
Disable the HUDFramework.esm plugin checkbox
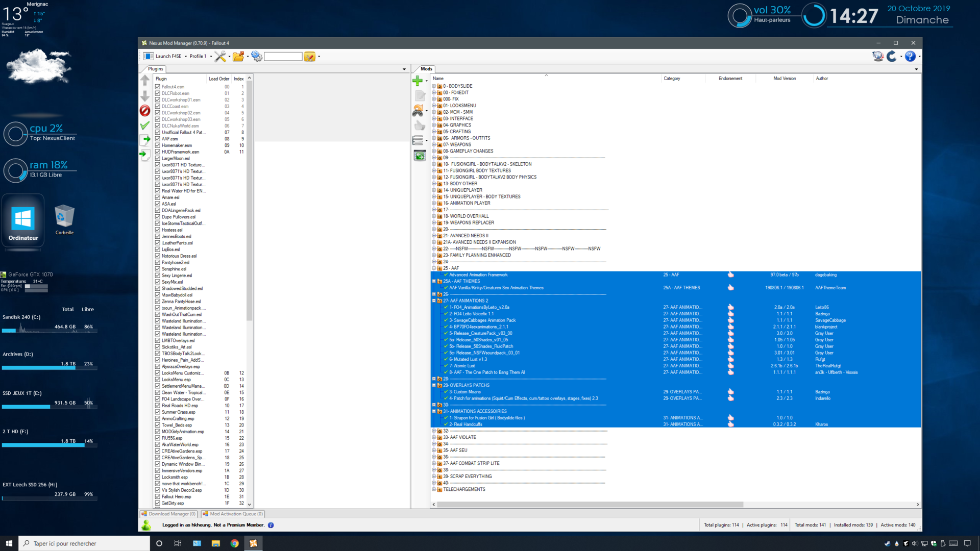[x=158, y=152]
